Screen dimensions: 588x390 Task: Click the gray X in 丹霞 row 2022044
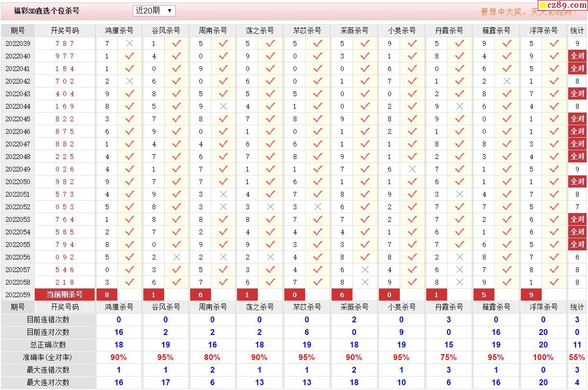click(x=460, y=106)
